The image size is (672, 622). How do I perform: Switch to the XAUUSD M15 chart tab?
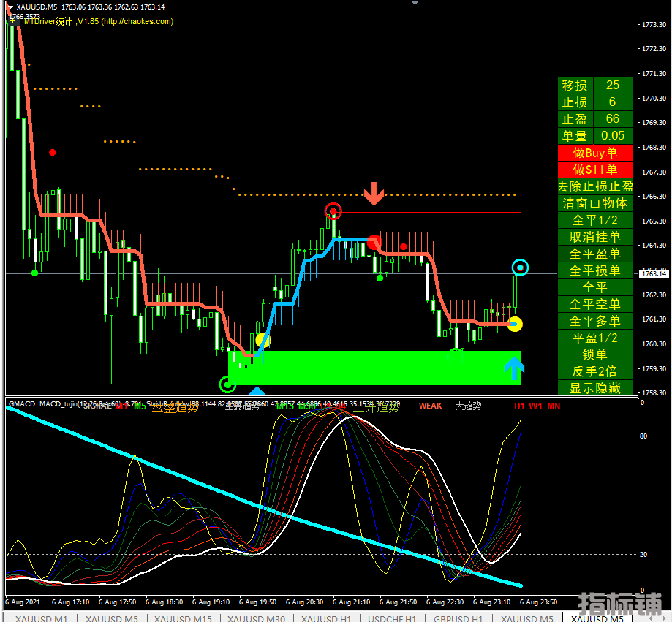click(x=183, y=618)
